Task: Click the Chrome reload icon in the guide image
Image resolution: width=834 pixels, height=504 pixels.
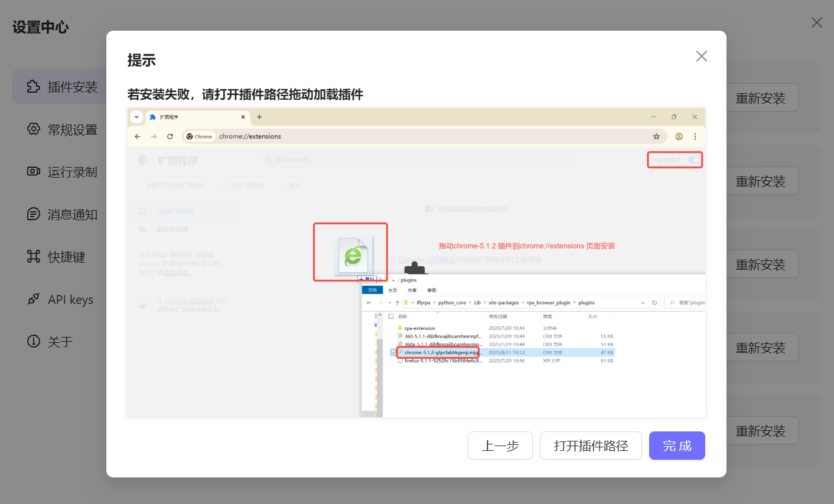Action: pyautogui.click(x=170, y=136)
